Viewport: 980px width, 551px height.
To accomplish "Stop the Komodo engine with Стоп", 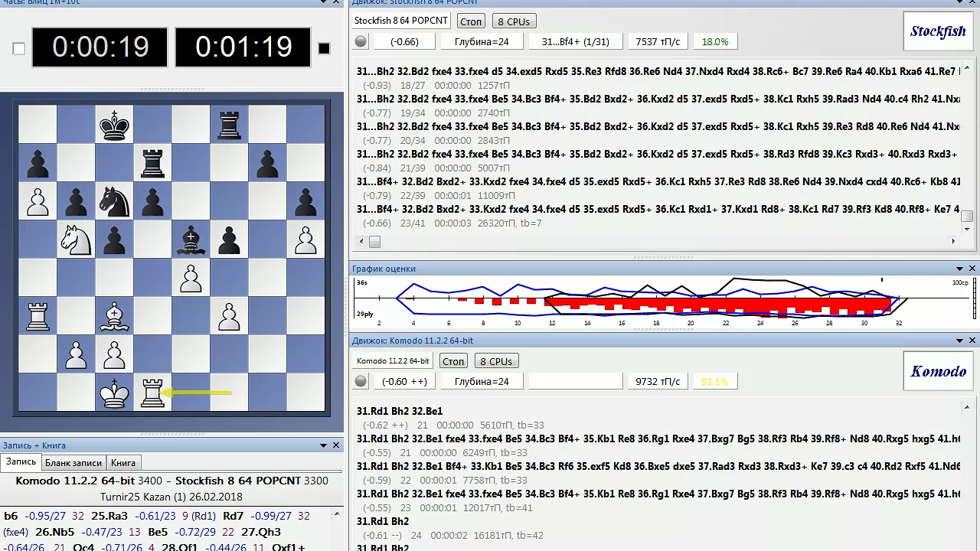I will pos(453,361).
